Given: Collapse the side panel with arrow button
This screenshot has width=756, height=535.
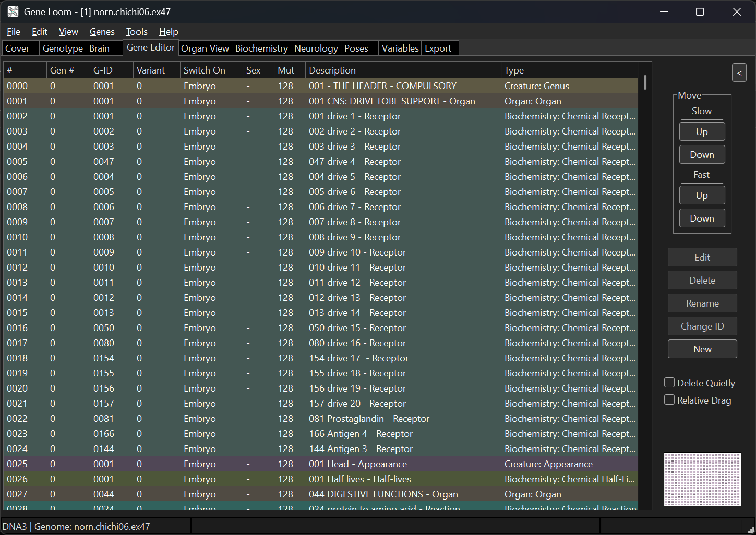Looking at the screenshot, I should click(739, 73).
